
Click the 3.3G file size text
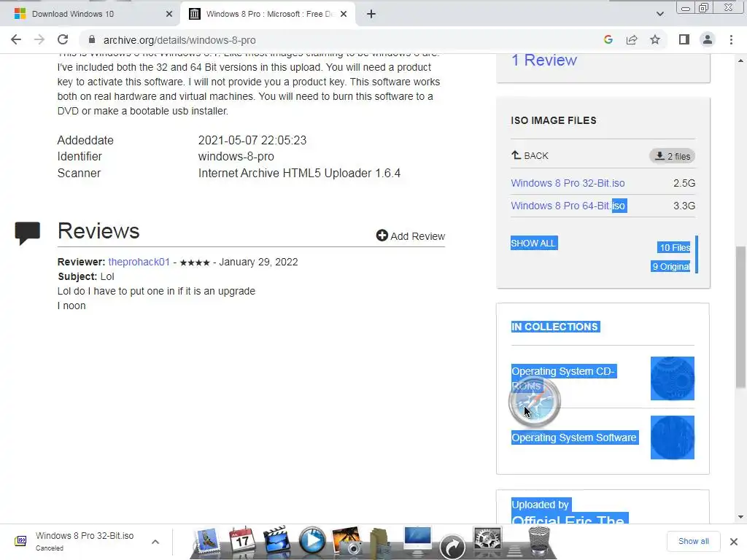point(684,206)
